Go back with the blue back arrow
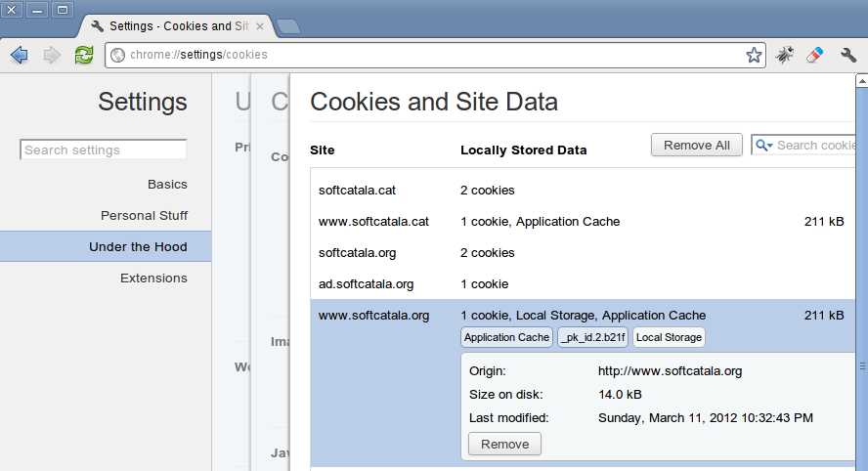This screenshot has width=868, height=471. click(x=20, y=55)
